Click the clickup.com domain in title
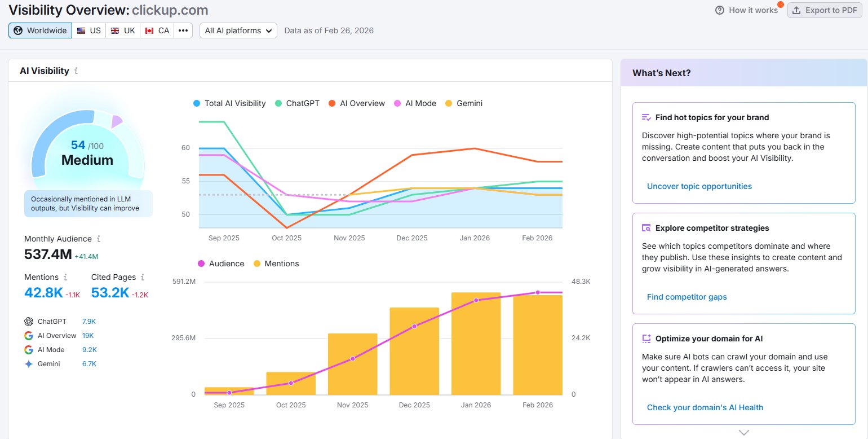The image size is (868, 439). [x=170, y=10]
